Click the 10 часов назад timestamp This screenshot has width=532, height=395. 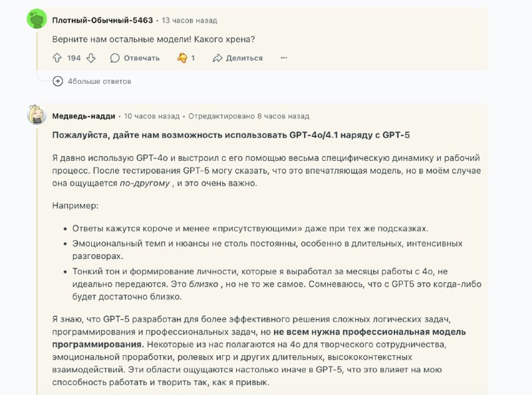pyautogui.click(x=152, y=116)
